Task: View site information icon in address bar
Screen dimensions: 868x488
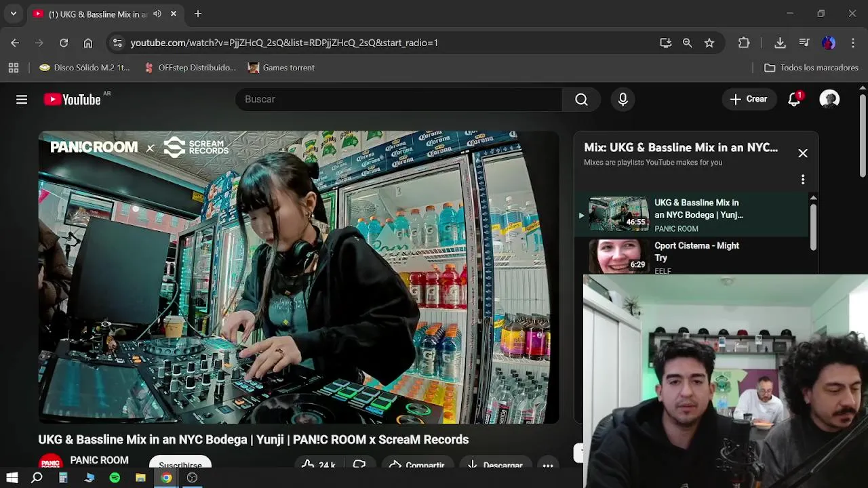Action: tap(117, 43)
